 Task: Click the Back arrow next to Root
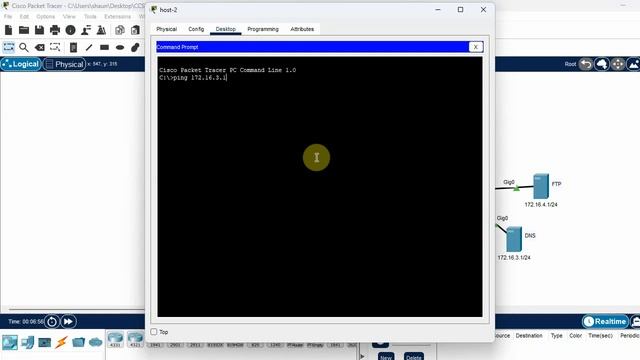click(x=586, y=64)
